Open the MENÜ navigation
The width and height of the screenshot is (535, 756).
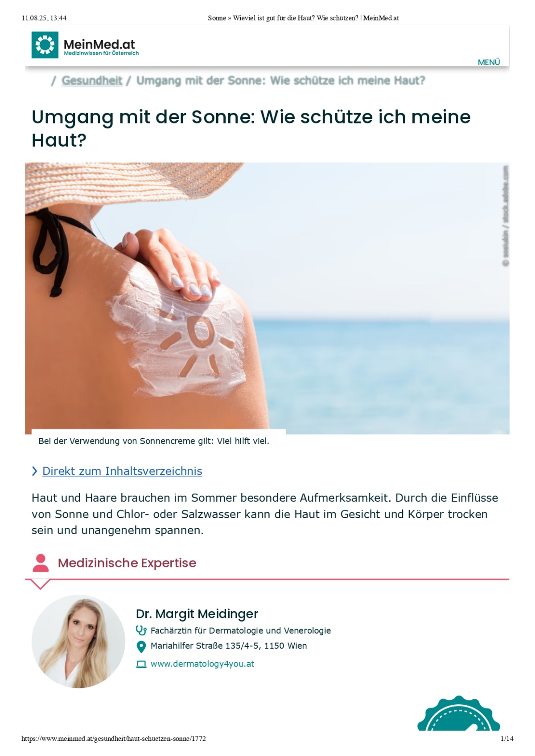tap(489, 62)
